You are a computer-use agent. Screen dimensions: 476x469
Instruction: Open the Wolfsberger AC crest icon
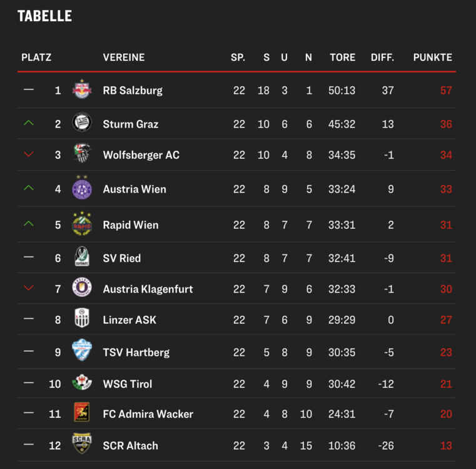pos(82,153)
